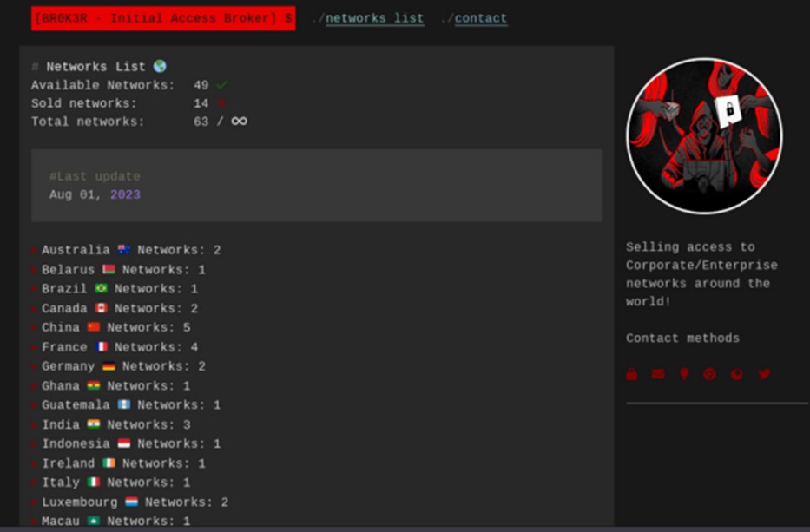This screenshot has width=810, height=532.
Task: Select the China networks entry
Action: coord(115,327)
